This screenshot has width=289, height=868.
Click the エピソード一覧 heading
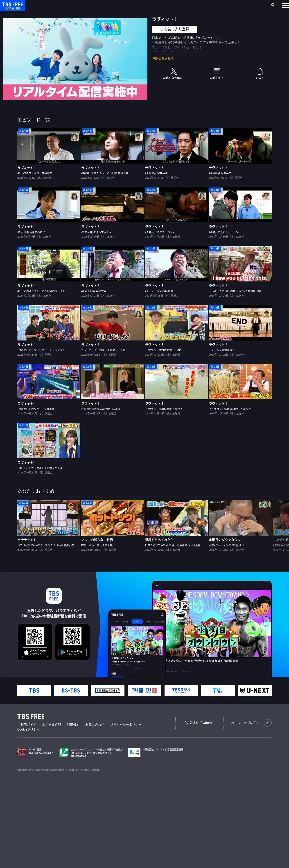34,120
